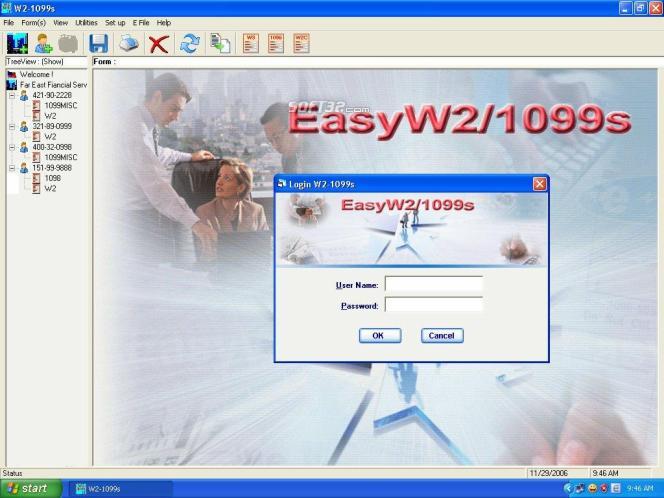
Task: Click person icon next to 421-90-2228
Action: (24, 95)
